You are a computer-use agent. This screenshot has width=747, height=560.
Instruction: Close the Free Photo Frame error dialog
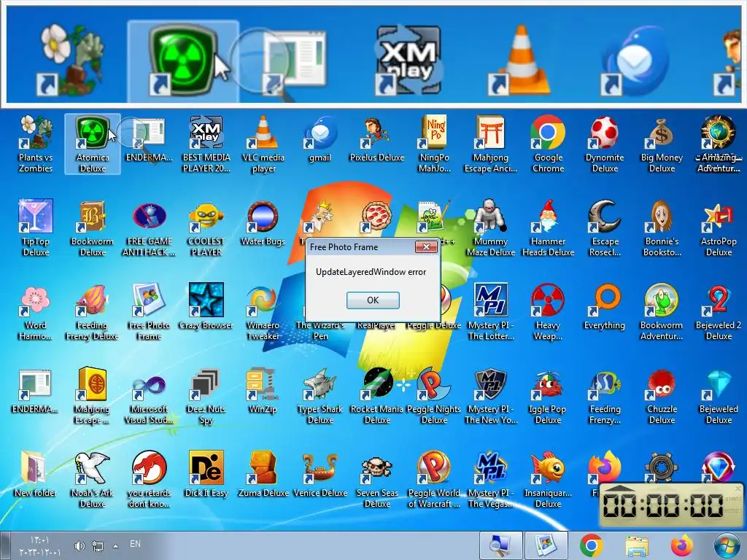tap(426, 246)
